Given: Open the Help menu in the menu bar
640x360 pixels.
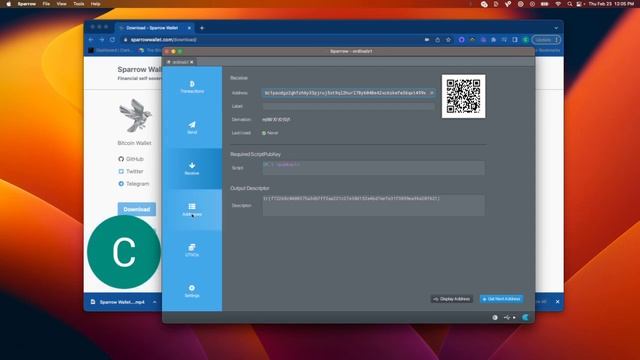Looking at the screenshot, I should (96, 4).
